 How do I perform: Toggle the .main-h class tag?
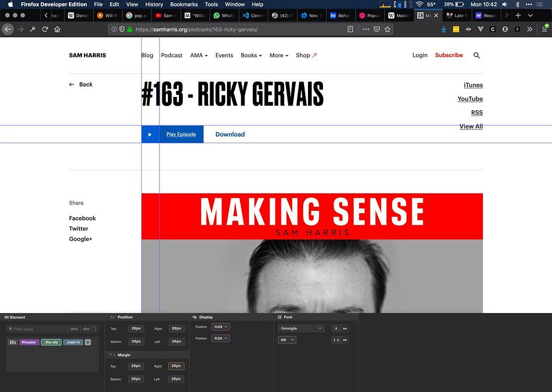[x=73, y=342]
